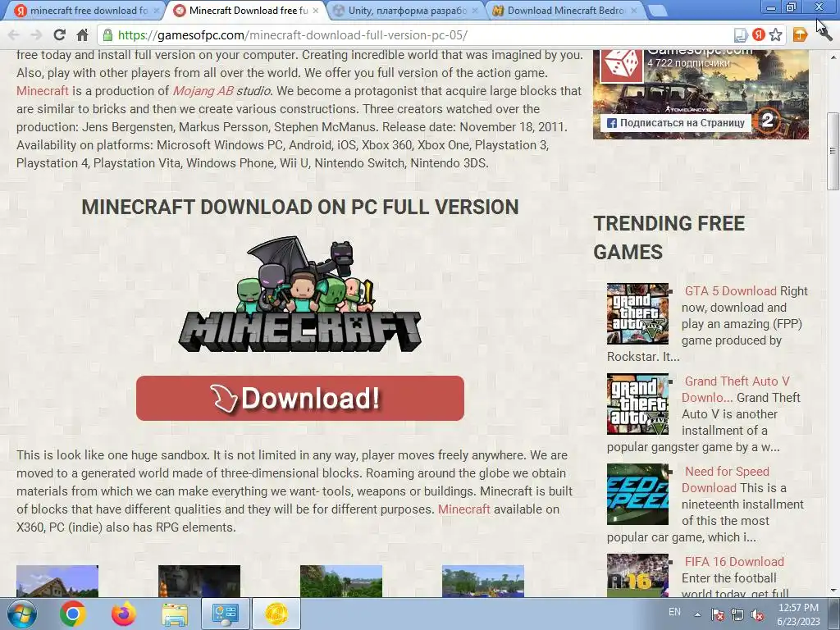
Task: Click the scrollbar down arrow
Action: [x=833, y=591]
